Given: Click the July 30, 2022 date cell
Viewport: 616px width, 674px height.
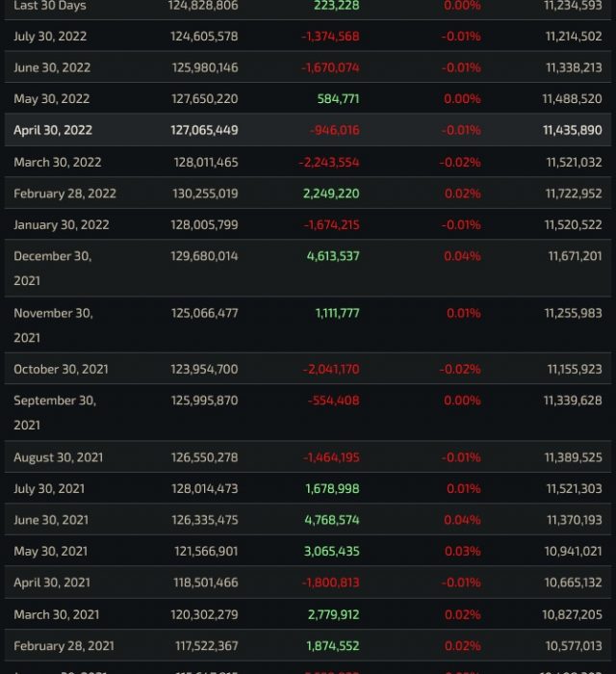Looking at the screenshot, I should (48, 37).
